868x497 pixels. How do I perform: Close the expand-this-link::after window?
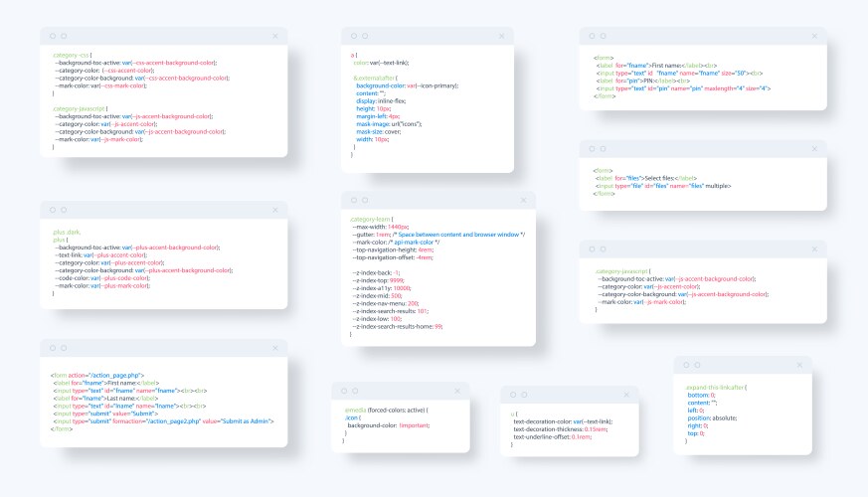(x=800, y=364)
